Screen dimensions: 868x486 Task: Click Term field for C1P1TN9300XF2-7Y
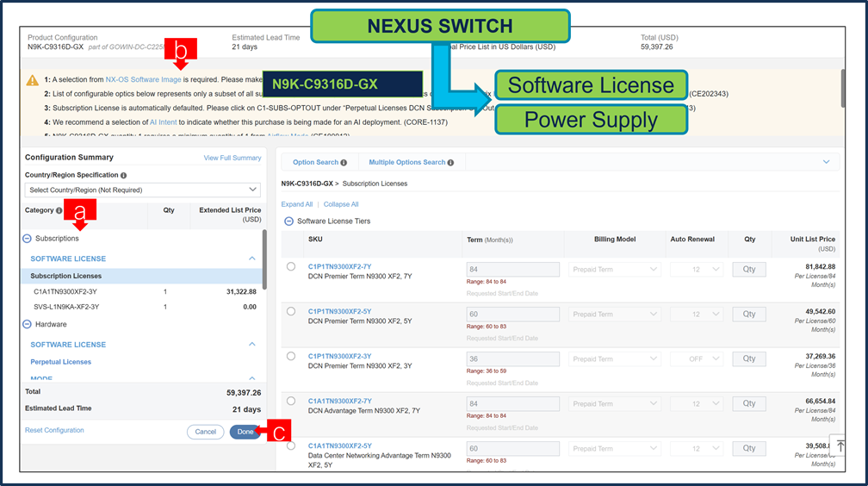(513, 270)
